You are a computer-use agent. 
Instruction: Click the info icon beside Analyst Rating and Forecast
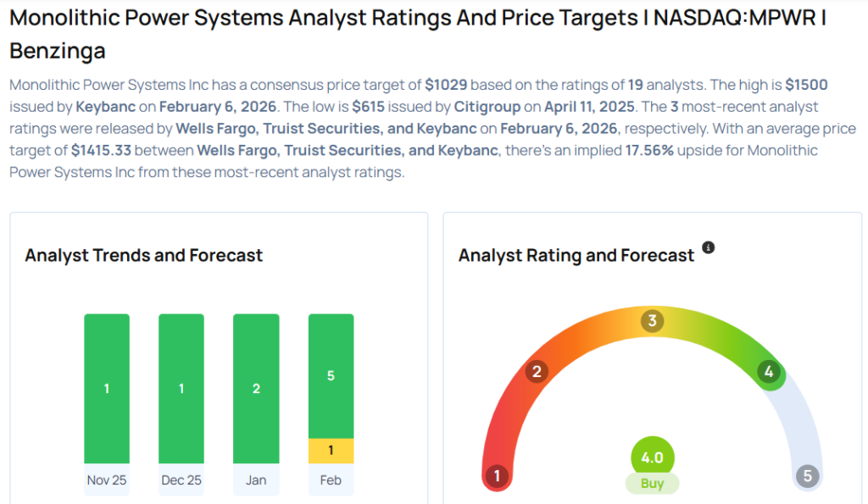[x=709, y=247]
